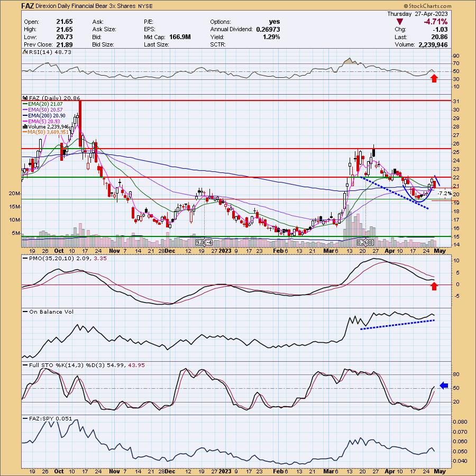
Task: Click the header Volume value 2,239,946
Action: [433, 44]
